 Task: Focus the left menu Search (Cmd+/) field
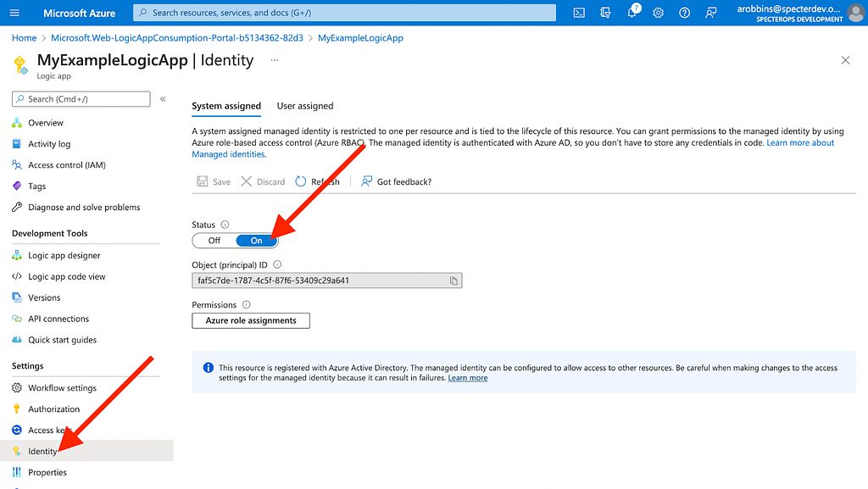[81, 99]
